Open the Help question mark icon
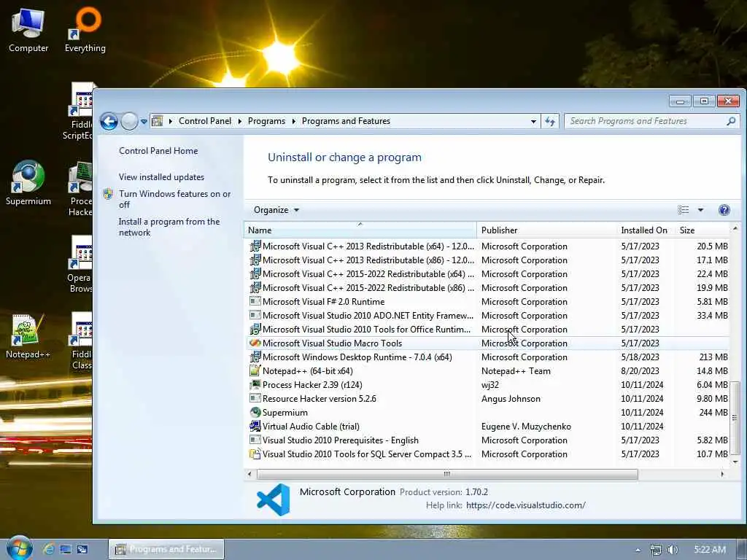Image resolution: width=747 pixels, height=560 pixels. [x=724, y=210]
